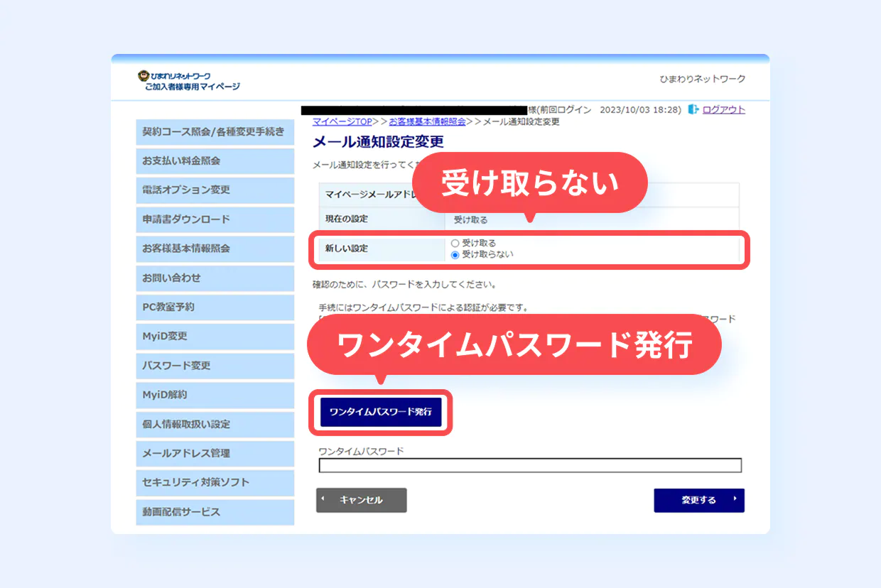881x588 pixels.
Task: Select PC教室予約 in sidebar
Action: click(x=215, y=307)
